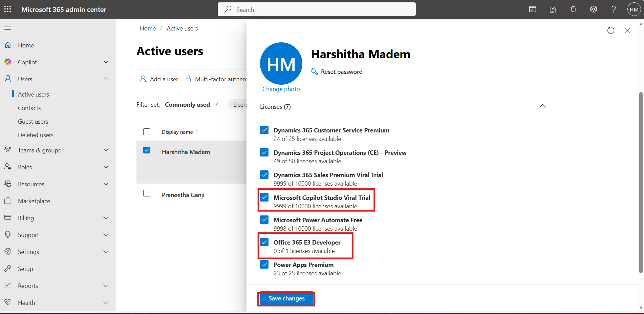Open the notifications bell icon

(573, 9)
